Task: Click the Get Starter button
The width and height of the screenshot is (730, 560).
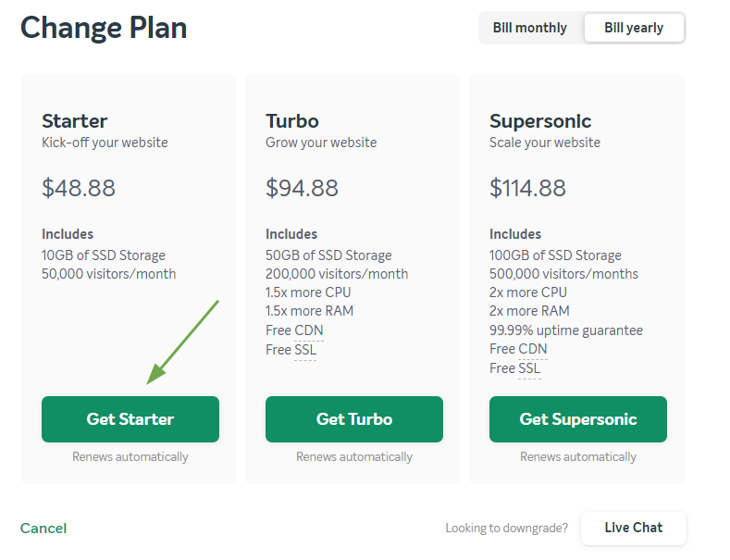Action: coord(130,419)
